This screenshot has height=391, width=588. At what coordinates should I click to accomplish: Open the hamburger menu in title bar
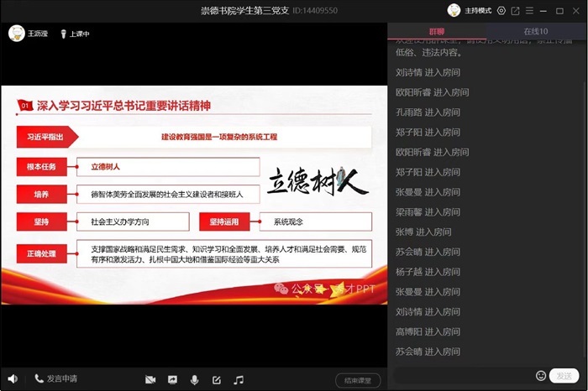coord(528,11)
